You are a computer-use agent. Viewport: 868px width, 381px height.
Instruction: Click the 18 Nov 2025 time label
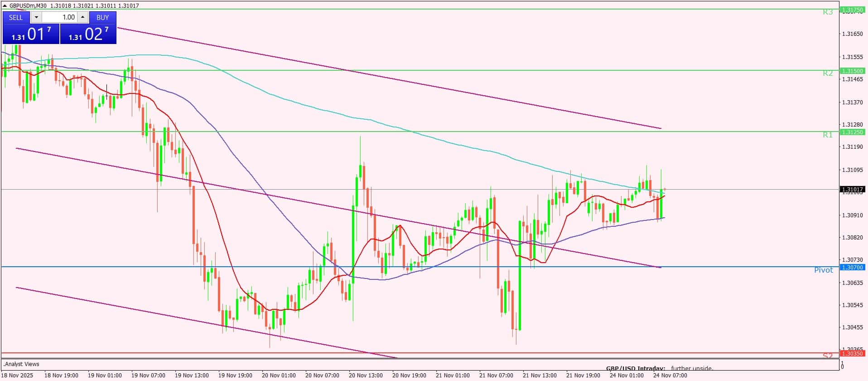(x=18, y=376)
